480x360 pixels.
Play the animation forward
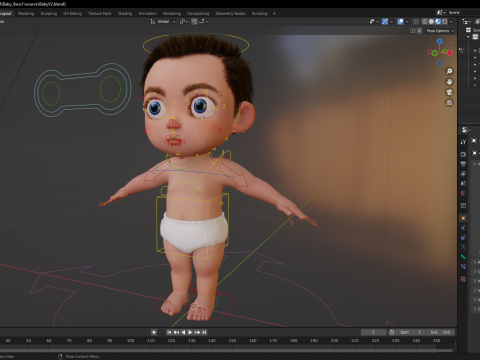click(190, 332)
